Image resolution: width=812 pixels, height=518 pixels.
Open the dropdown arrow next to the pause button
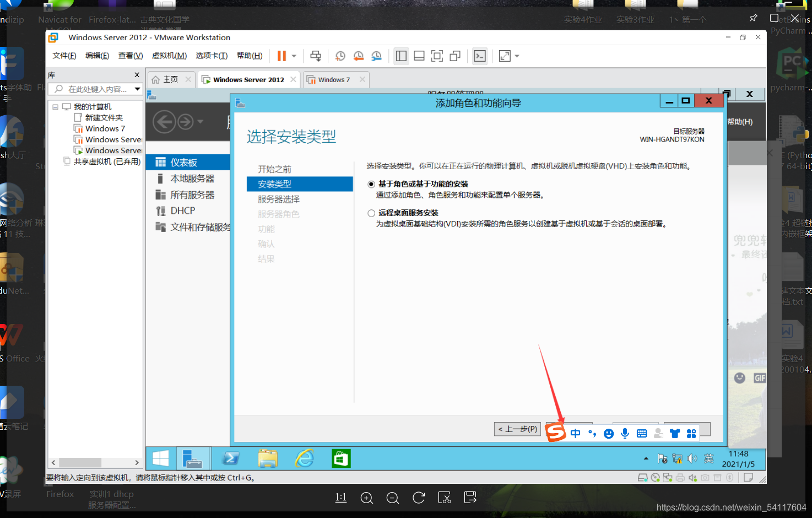click(x=294, y=56)
